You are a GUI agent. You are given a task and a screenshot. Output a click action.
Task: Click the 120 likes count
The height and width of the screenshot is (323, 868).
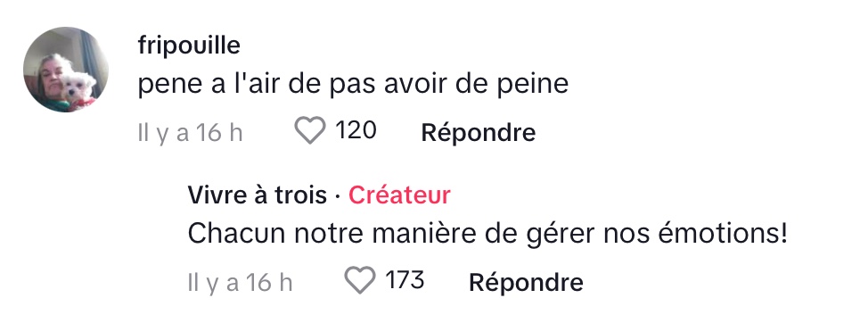(356, 131)
